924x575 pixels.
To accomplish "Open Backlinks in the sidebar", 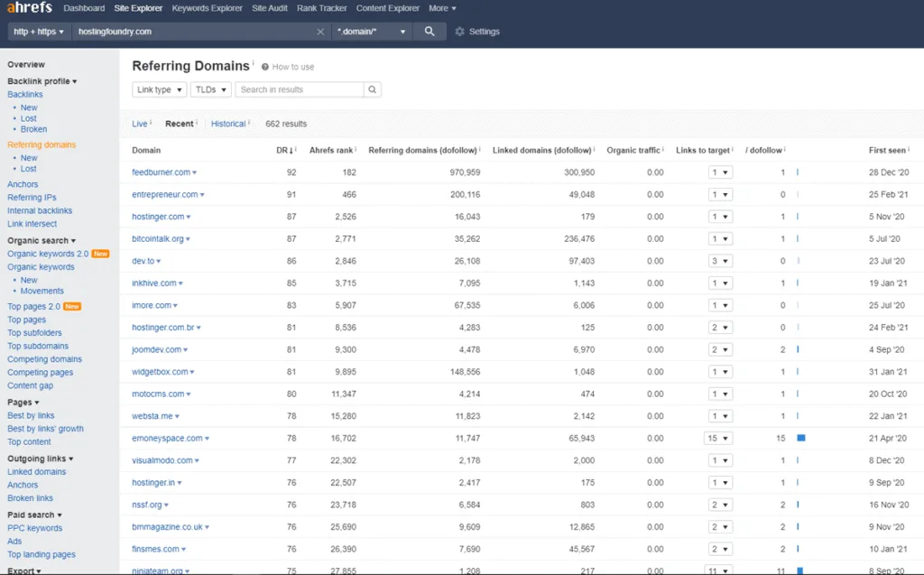I will [x=24, y=95].
